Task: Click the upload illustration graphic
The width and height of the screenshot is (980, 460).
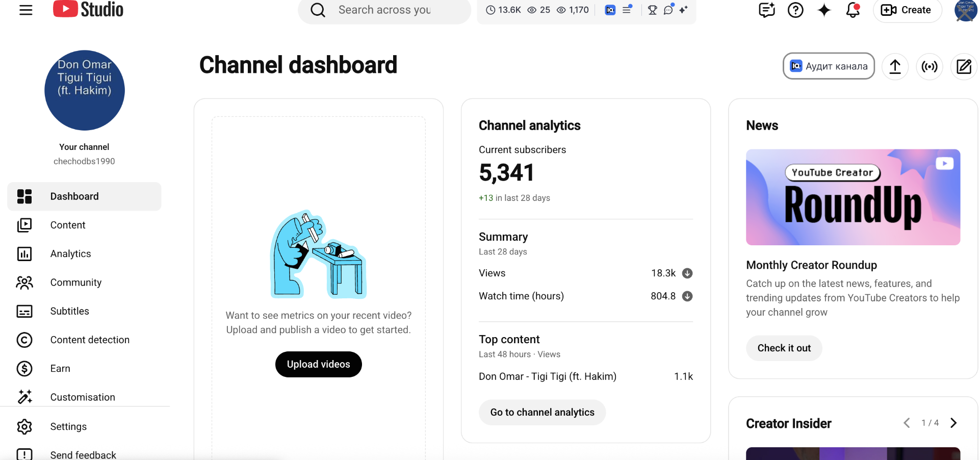Action: [x=318, y=254]
